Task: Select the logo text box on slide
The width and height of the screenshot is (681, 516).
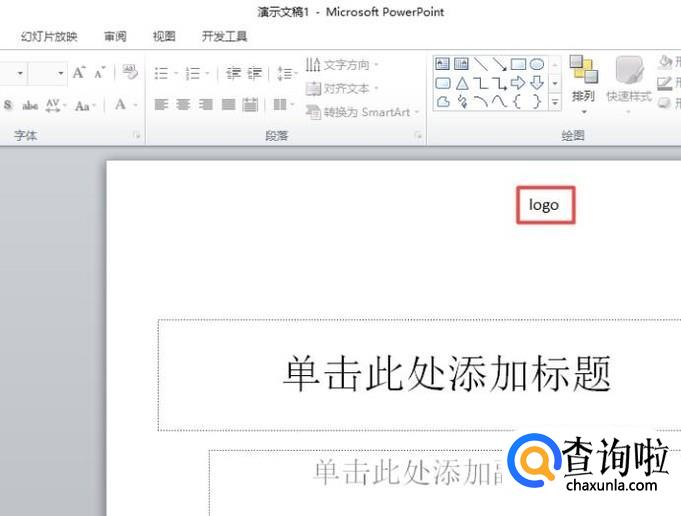Action: [x=545, y=205]
